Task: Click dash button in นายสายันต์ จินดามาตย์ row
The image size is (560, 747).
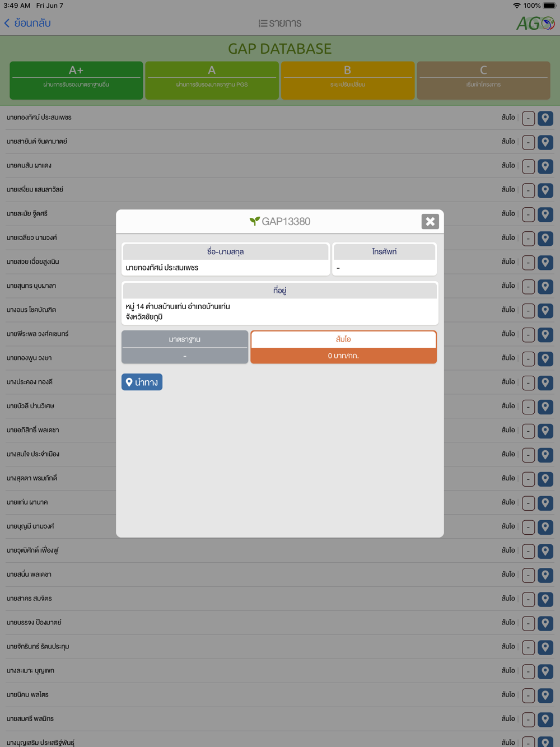Action: coord(528,142)
